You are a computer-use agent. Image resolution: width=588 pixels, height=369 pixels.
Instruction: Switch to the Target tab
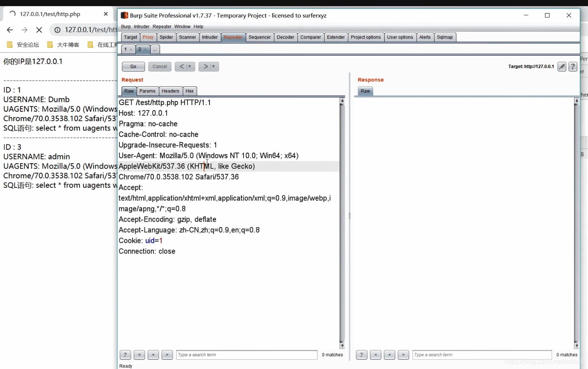tap(131, 37)
